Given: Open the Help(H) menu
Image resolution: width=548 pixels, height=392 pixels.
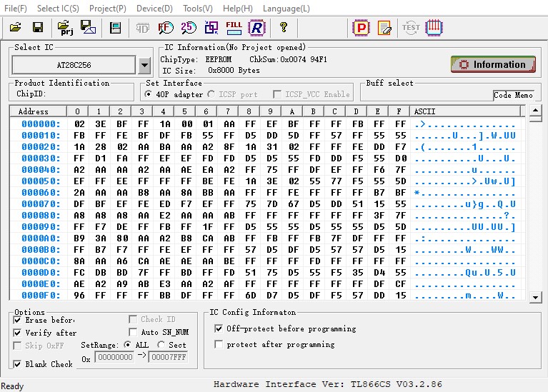Looking at the screenshot, I should point(238,9).
